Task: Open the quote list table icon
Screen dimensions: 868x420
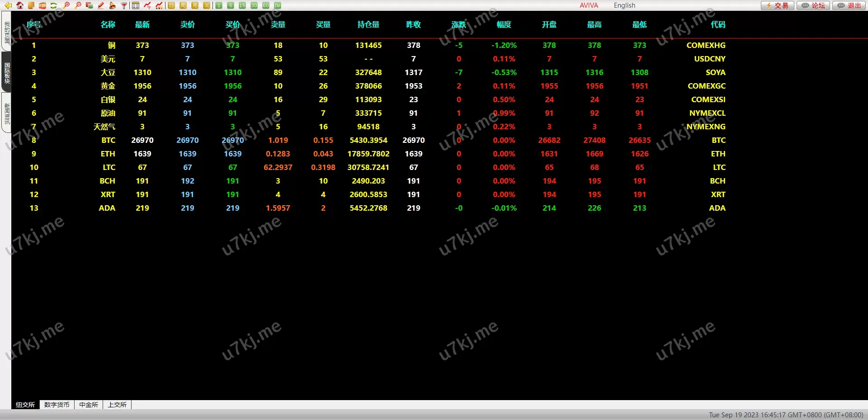Action: click(x=136, y=5)
